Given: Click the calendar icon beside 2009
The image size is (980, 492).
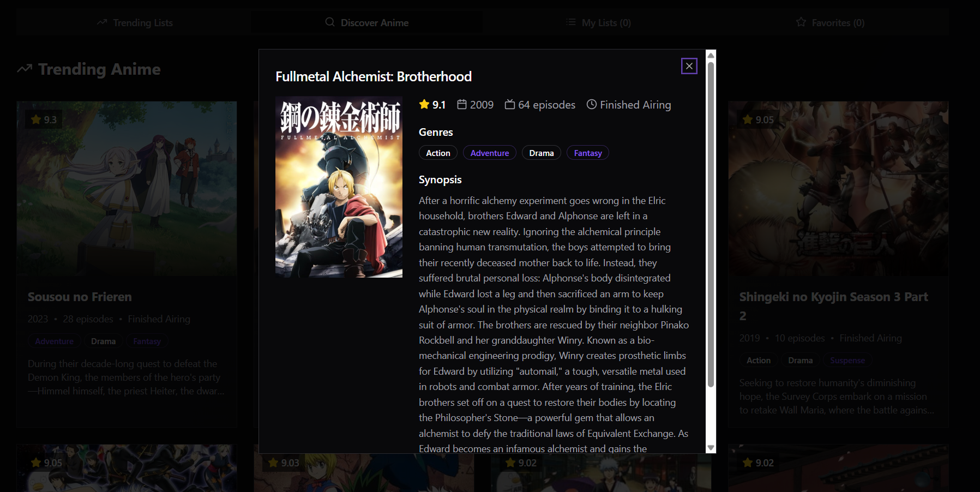Looking at the screenshot, I should point(462,104).
